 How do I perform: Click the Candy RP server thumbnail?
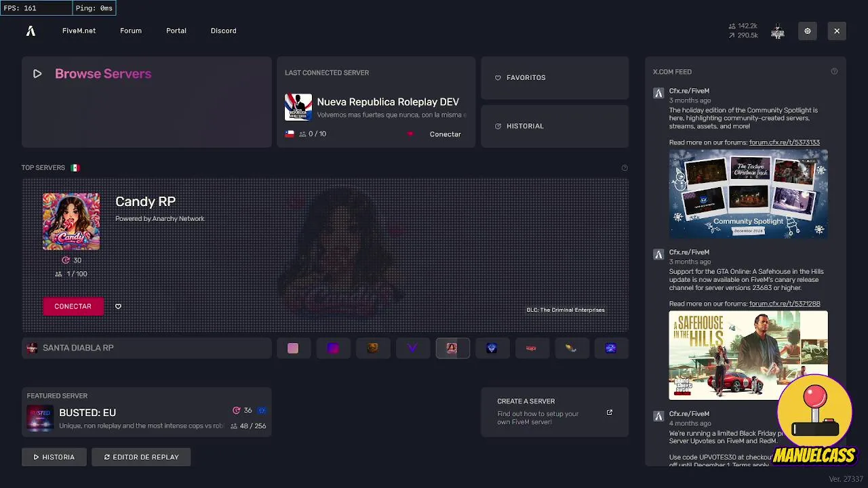tap(71, 222)
